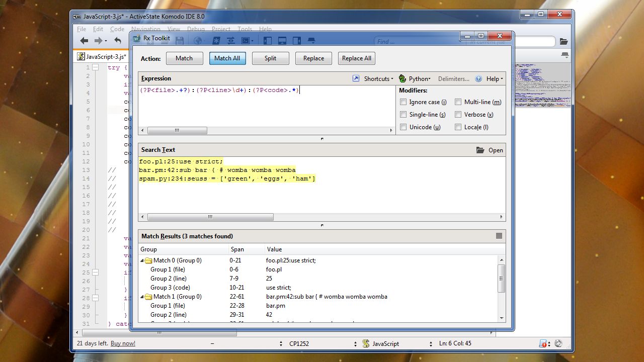Click the Search Text horizontal scrollbar thumb
Image resolution: width=644 pixels, height=362 pixels.
tap(210, 217)
